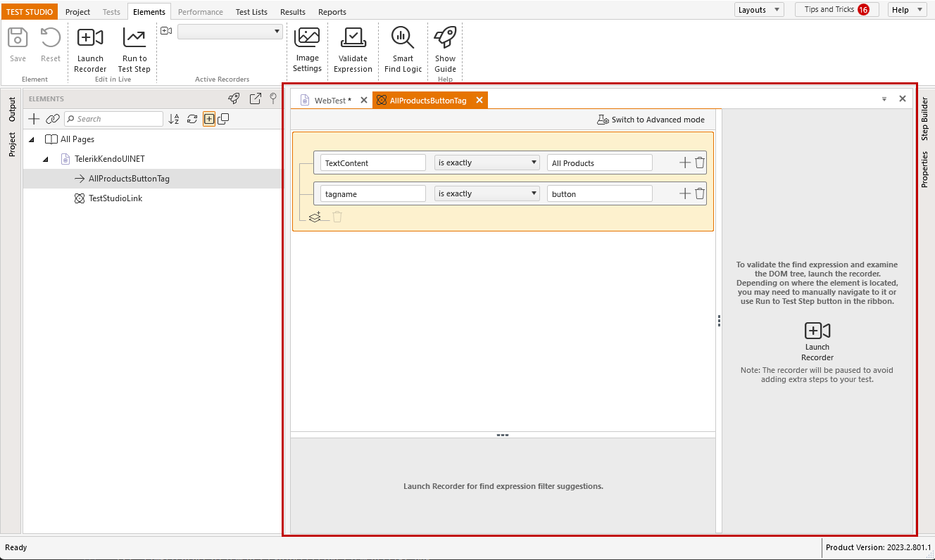Click the collapse-all squares icon in Elements toolbar
This screenshot has width=935, height=560.
click(223, 119)
